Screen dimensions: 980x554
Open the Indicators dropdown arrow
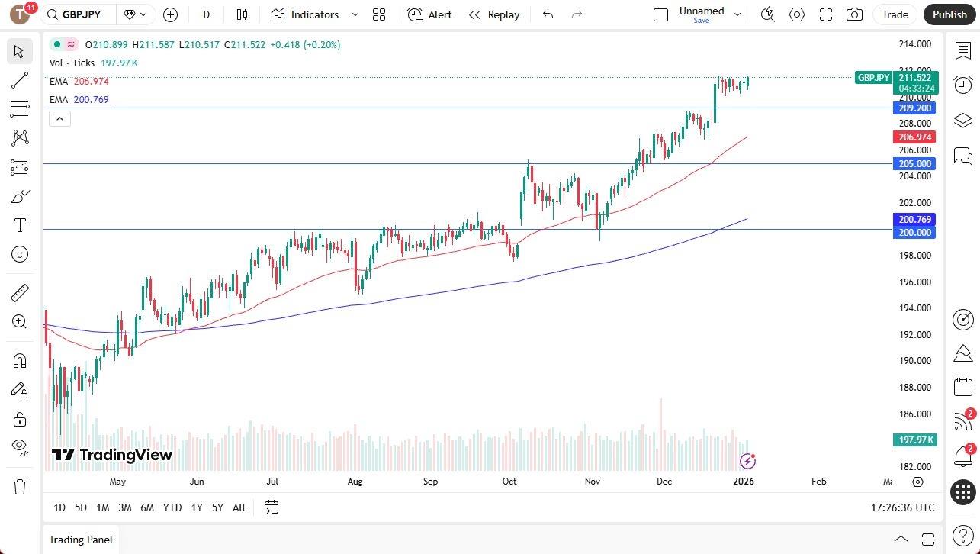click(354, 14)
